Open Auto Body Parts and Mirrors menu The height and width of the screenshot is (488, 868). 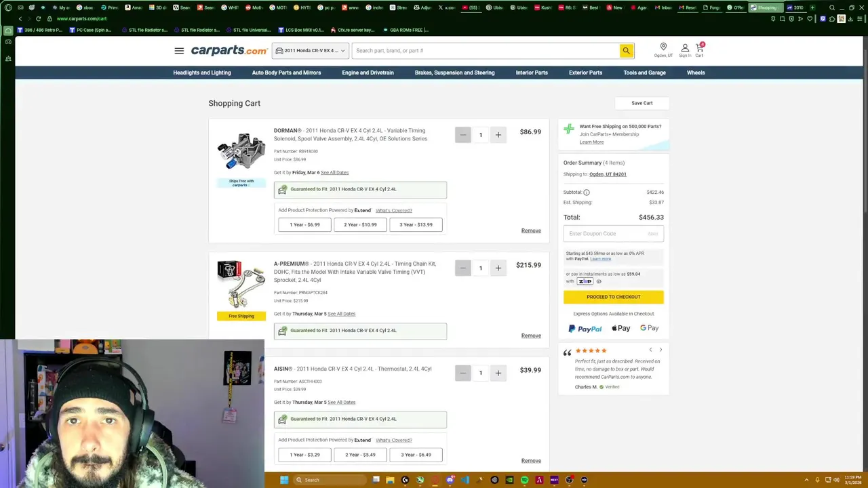point(286,73)
